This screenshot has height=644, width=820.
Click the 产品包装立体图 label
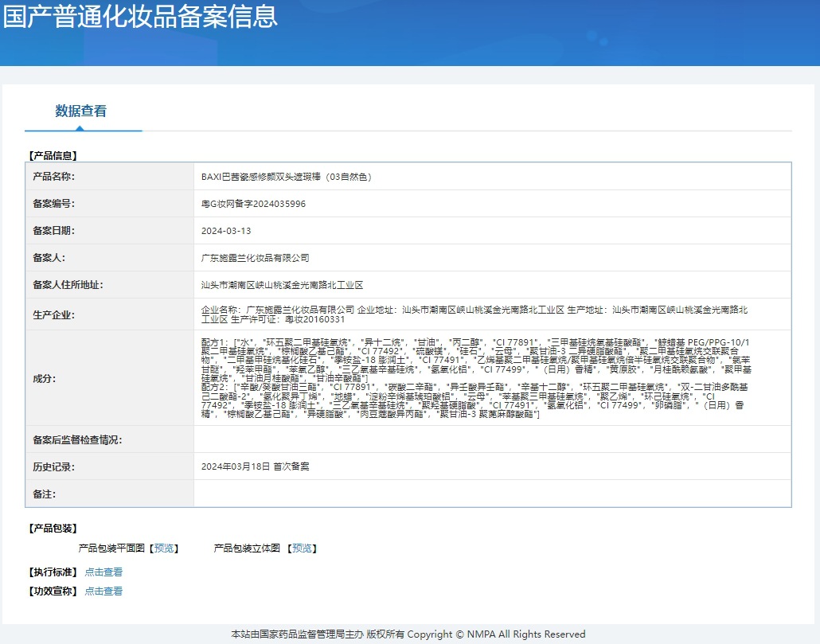click(x=247, y=548)
